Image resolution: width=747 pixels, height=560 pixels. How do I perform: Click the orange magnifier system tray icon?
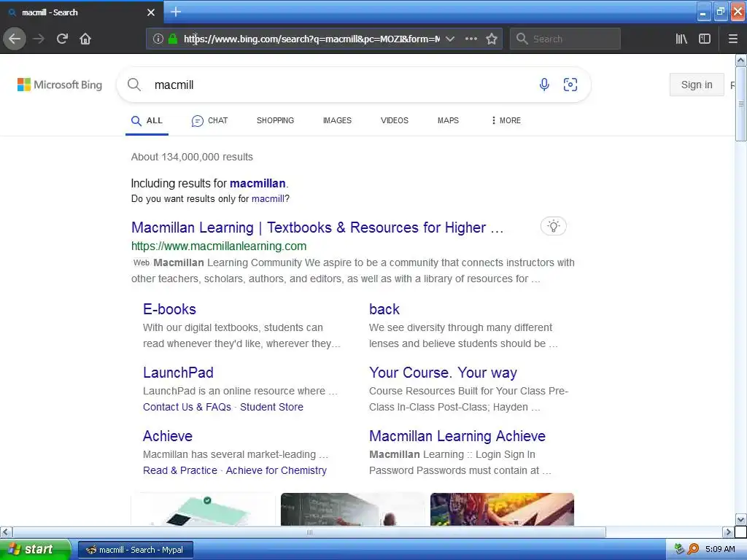point(693,549)
